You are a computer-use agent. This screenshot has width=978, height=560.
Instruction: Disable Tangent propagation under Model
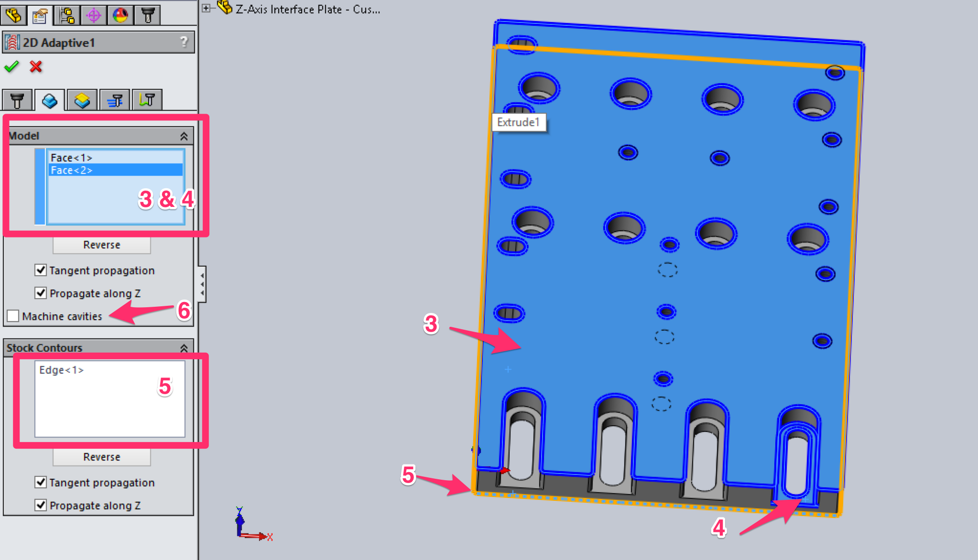(41, 270)
